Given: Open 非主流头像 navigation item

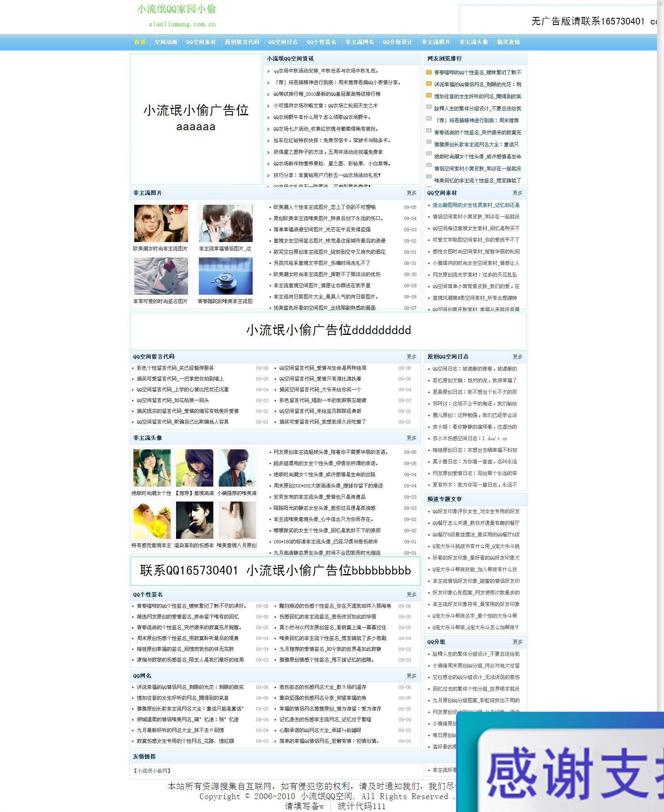Looking at the screenshot, I should coord(473,42).
